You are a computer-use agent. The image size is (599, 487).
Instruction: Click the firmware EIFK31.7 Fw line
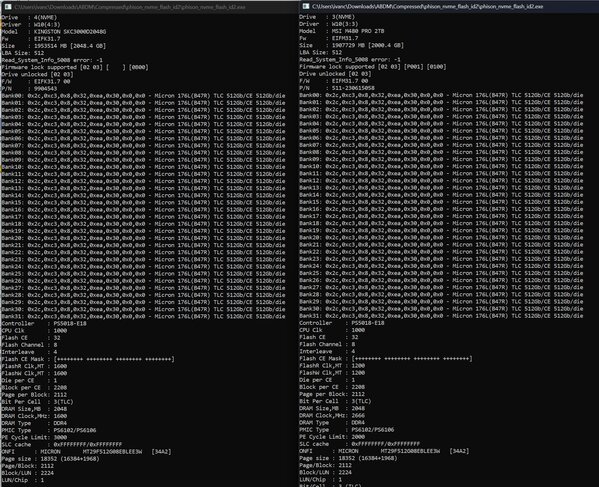tap(31, 39)
